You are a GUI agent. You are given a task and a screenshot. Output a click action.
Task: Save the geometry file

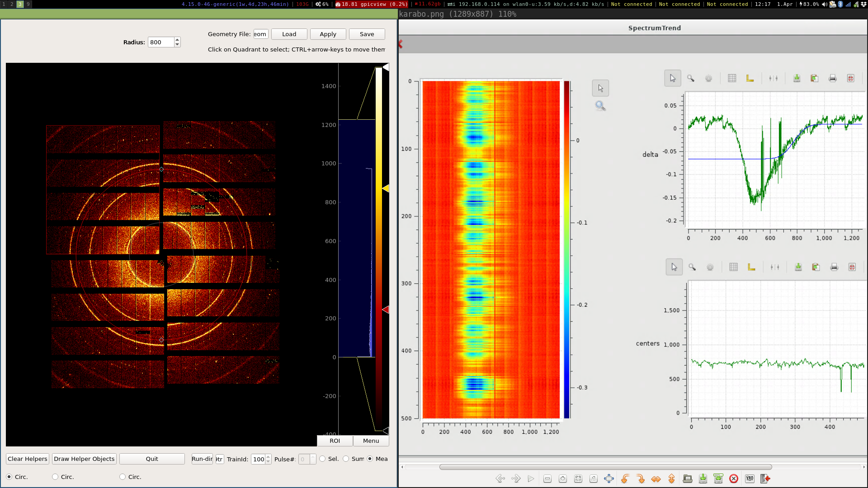(x=367, y=34)
